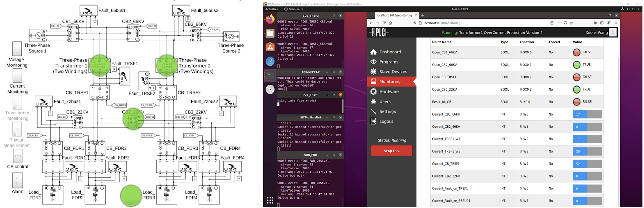Launch Ubuntu Software from the dock
The image size is (644, 208).
click(x=270, y=47)
